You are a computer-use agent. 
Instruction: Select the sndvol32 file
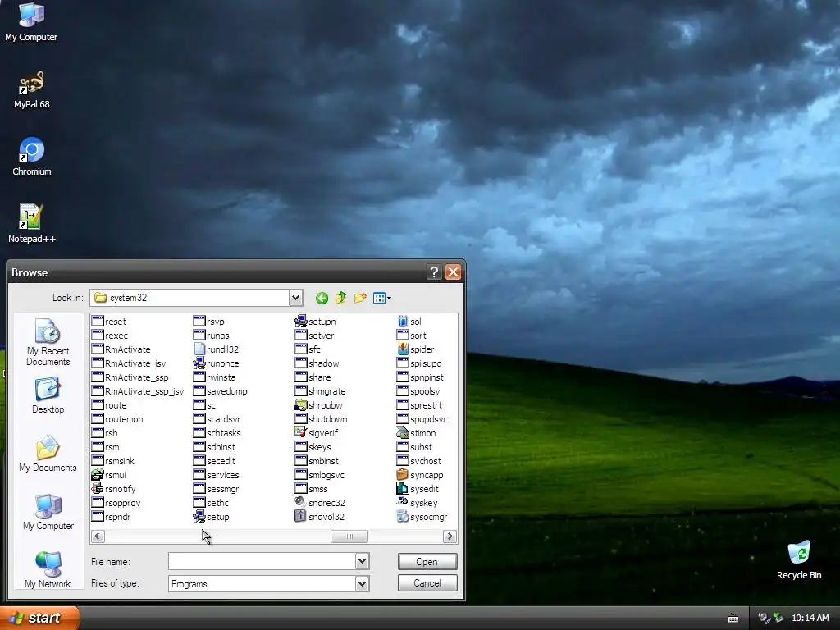coord(320,517)
